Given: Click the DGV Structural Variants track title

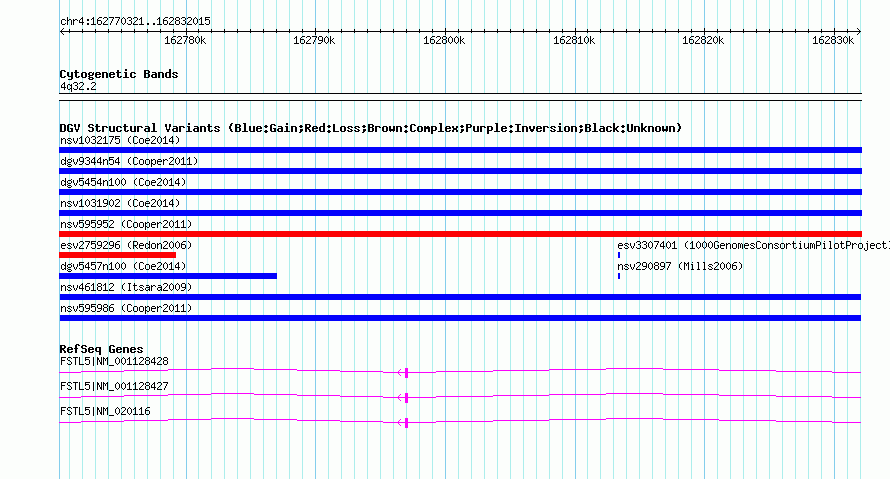Looking at the screenshot, I should pos(370,128).
